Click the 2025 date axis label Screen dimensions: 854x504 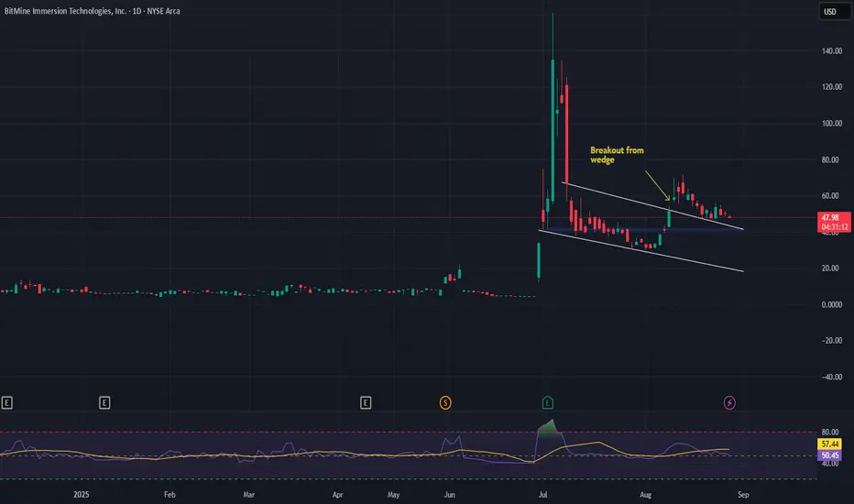point(82,495)
